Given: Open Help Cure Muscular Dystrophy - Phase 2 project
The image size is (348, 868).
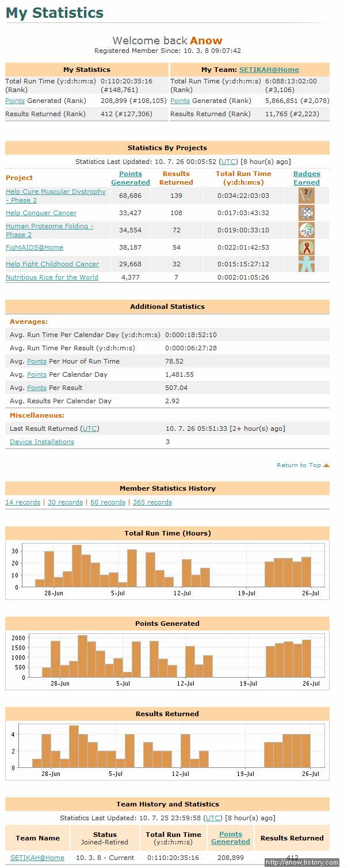Looking at the screenshot, I should (56, 196).
